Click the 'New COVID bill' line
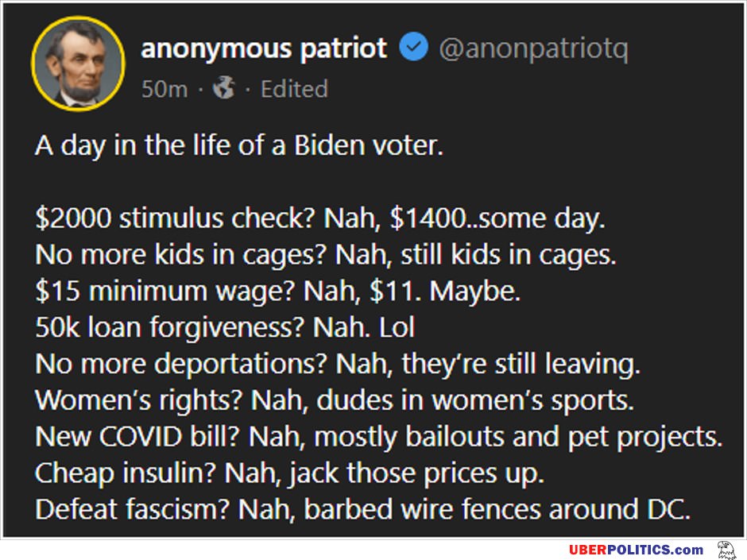747x560 pixels. (x=379, y=437)
